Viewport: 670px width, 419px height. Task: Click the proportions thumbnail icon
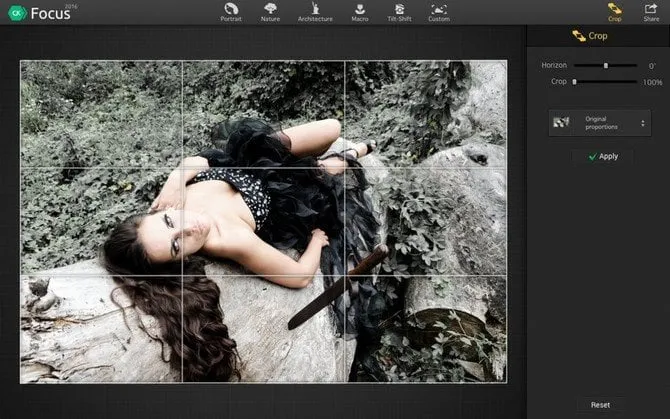point(561,122)
